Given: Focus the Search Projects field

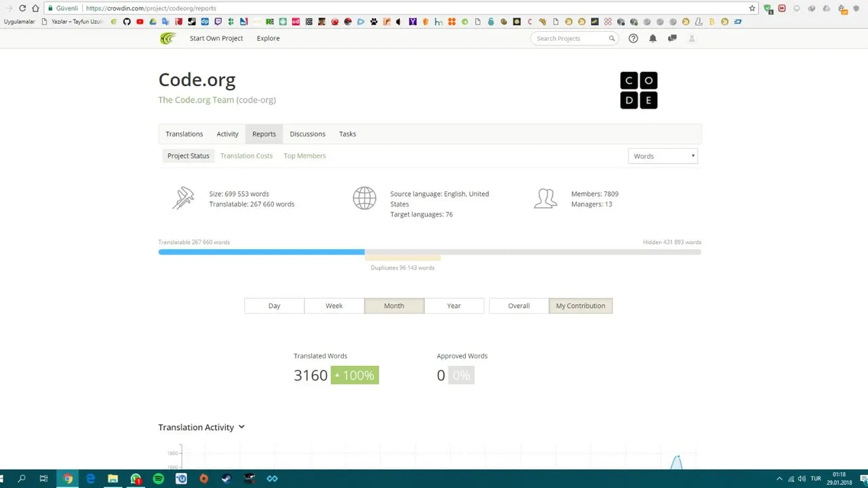Looking at the screenshot, I should [x=574, y=39].
